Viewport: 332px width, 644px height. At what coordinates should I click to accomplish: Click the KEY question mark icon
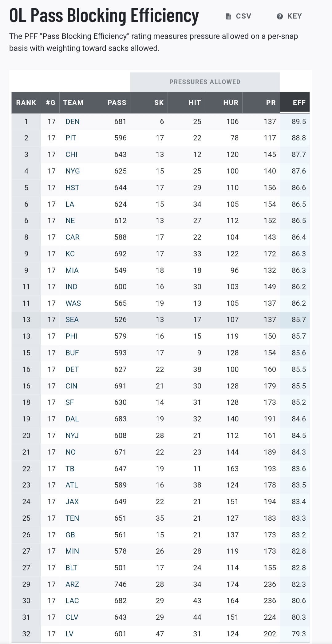click(279, 16)
